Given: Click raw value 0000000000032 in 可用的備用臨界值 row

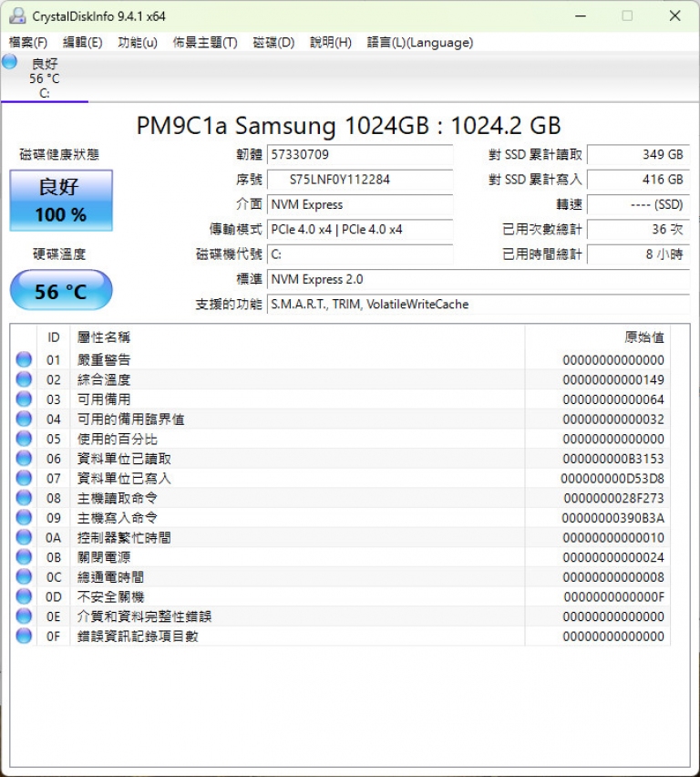Looking at the screenshot, I should tap(613, 420).
